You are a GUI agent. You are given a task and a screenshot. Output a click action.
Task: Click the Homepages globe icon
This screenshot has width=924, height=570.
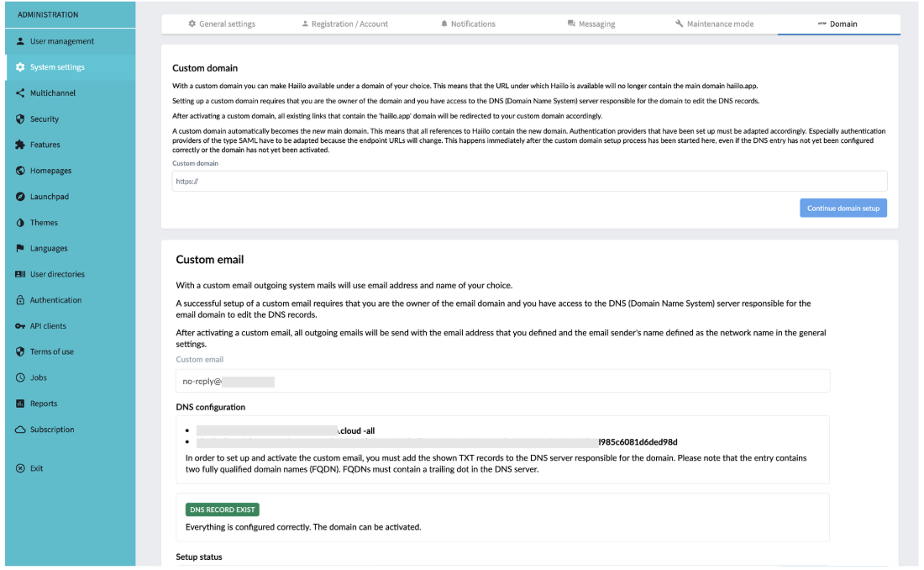click(20, 171)
